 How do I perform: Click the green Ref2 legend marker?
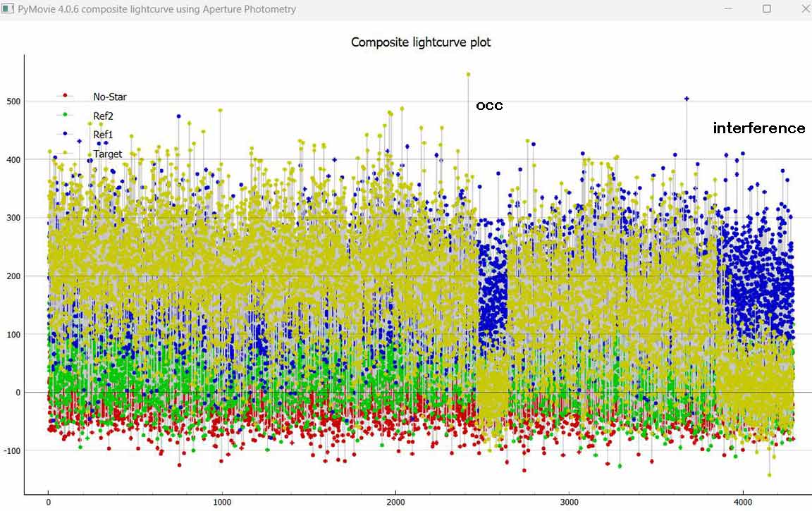65,114
